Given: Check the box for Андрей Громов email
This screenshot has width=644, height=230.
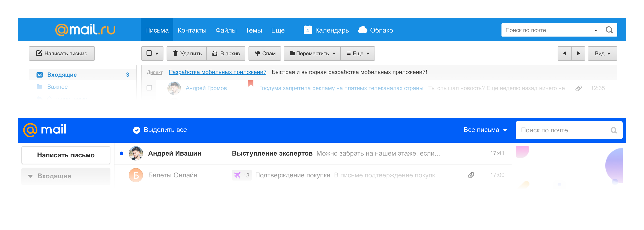Looking at the screenshot, I should point(149,88).
